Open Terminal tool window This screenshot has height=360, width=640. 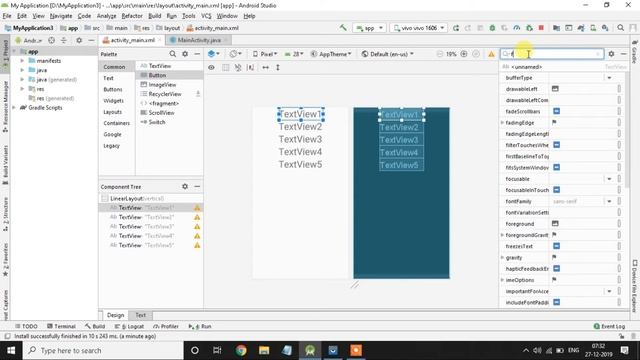61,327
